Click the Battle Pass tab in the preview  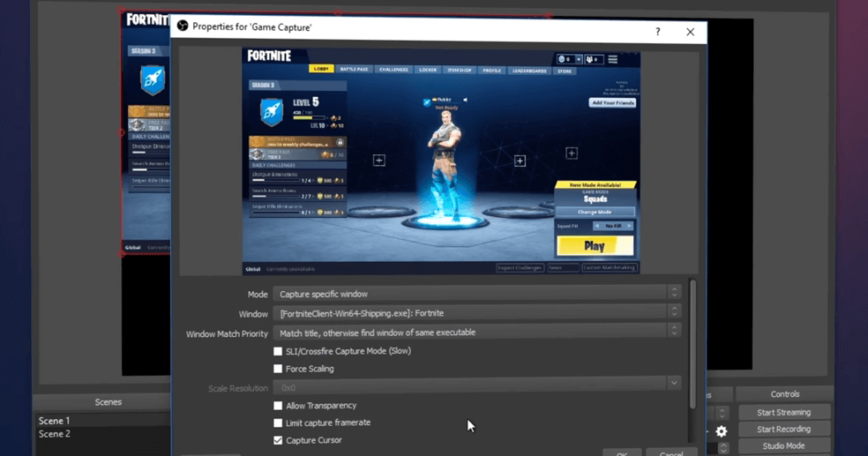click(x=354, y=69)
